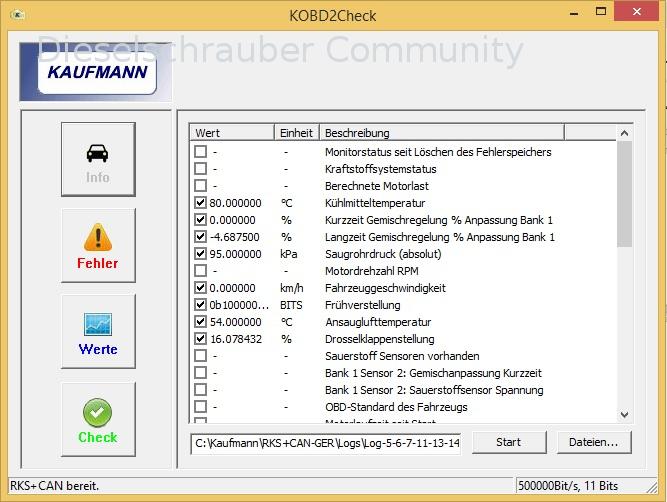Open the Werte chart button

click(x=98, y=331)
